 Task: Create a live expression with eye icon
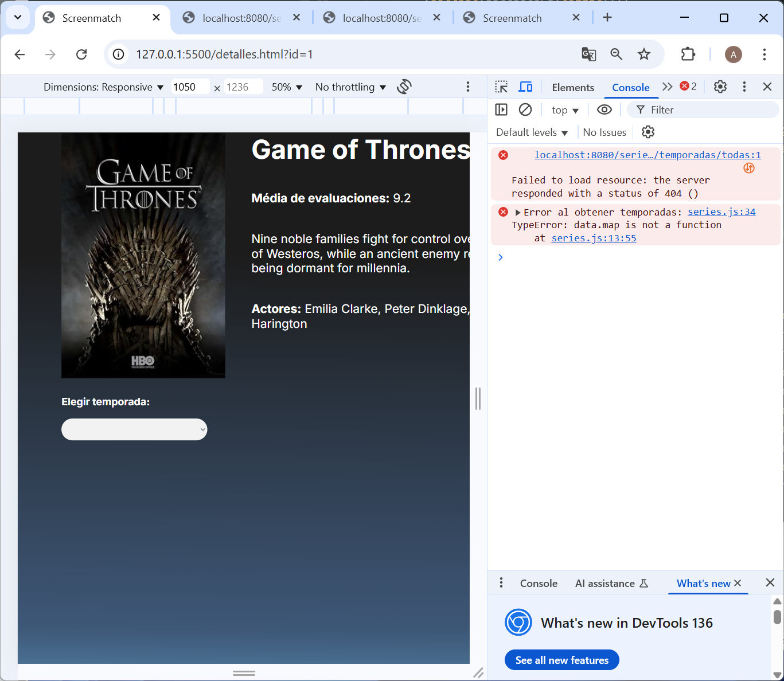(x=604, y=109)
